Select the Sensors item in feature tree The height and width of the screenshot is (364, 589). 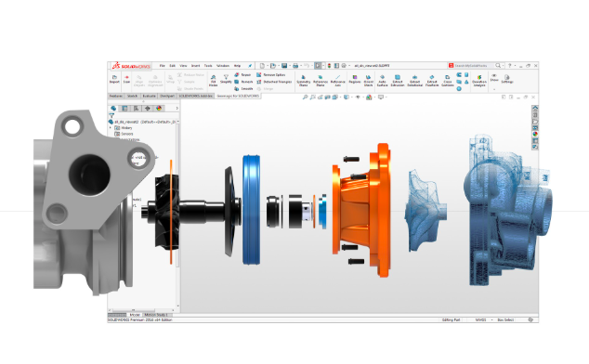coord(124,134)
